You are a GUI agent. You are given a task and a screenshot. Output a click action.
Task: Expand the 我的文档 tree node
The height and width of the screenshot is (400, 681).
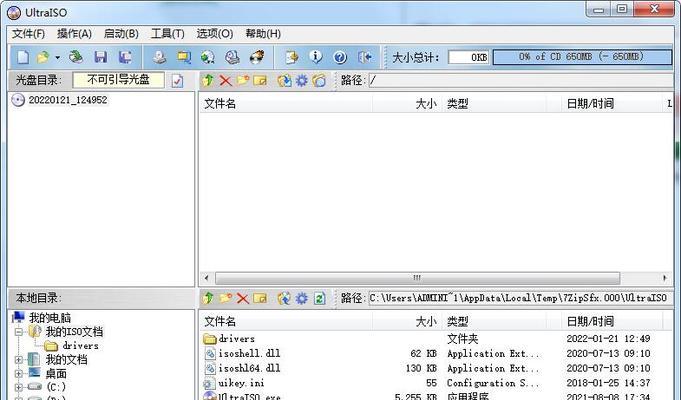pyautogui.click(x=18, y=360)
